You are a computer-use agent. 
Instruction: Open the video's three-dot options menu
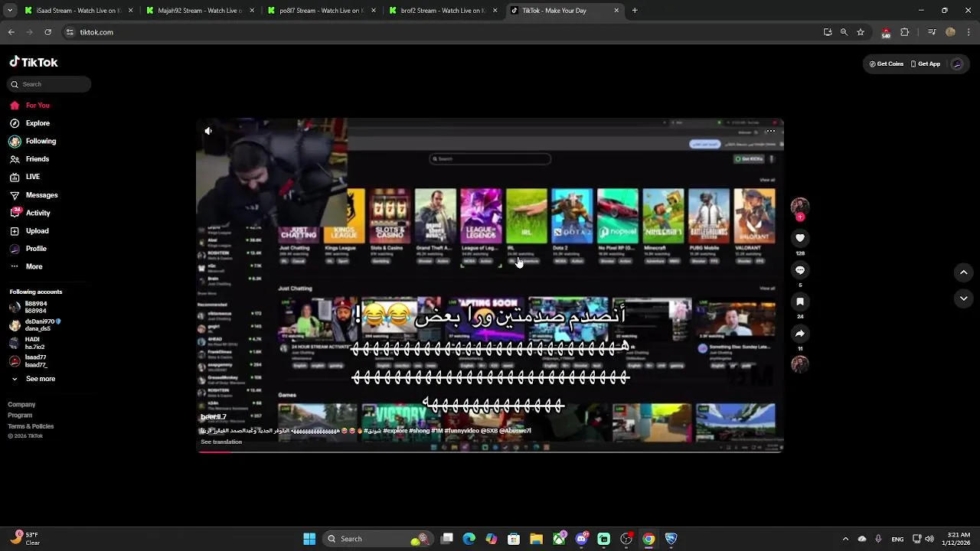pos(771,131)
